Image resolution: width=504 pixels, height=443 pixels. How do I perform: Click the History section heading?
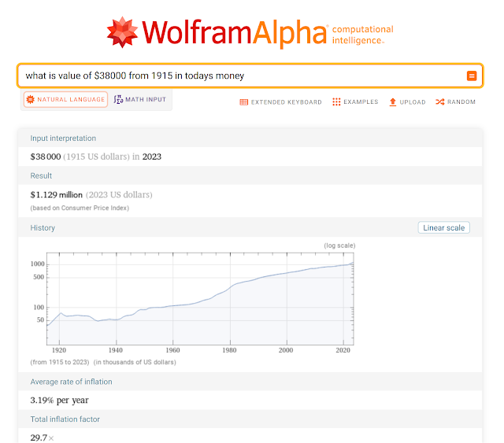pyautogui.click(x=43, y=227)
